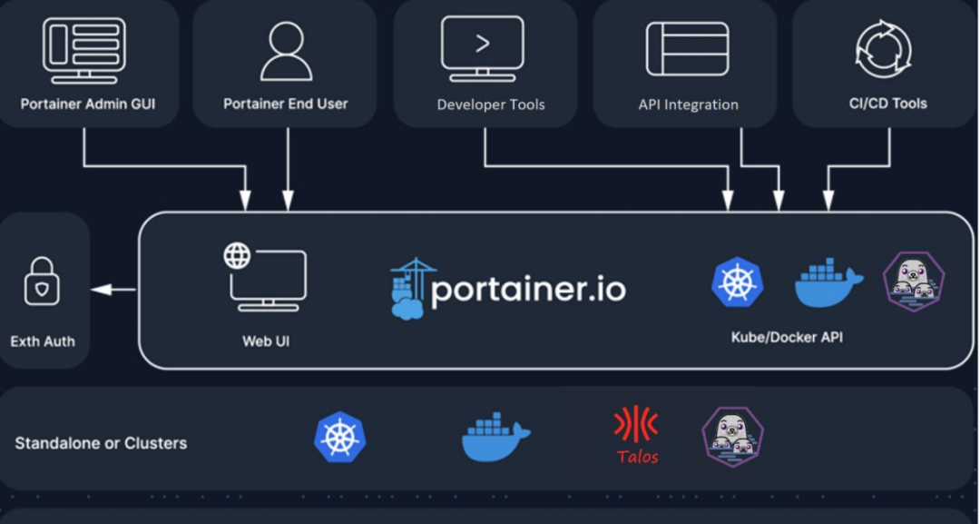Image resolution: width=980 pixels, height=524 pixels.
Task: Click the CI/CD Tools cycle icon
Action: 884,49
